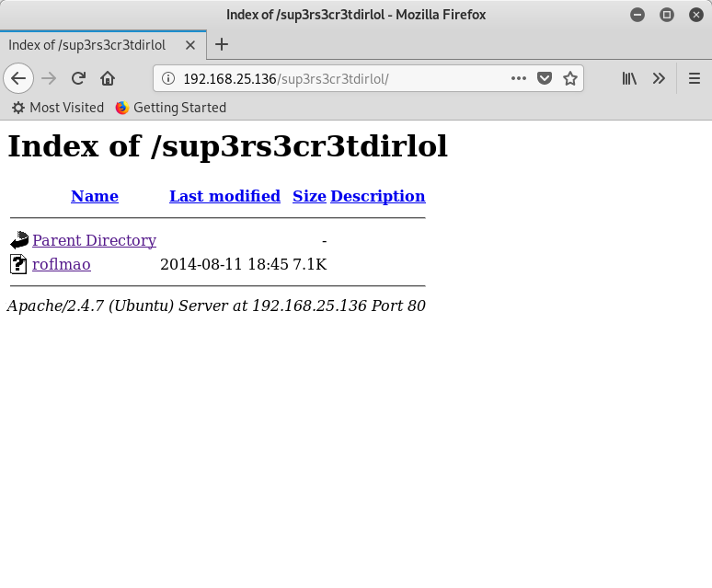The width and height of the screenshot is (712, 588).
Task: Bookmark this page with the star
Action: (x=570, y=78)
